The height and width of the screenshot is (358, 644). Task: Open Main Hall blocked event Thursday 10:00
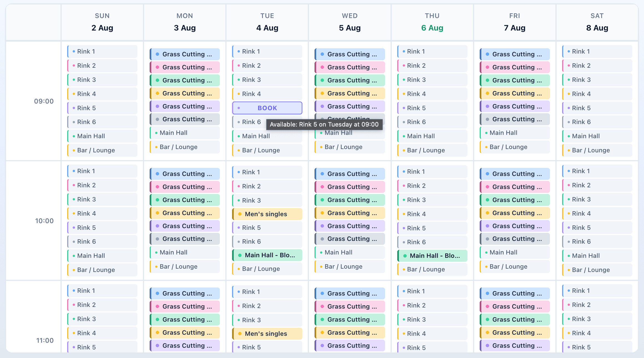pyautogui.click(x=432, y=256)
